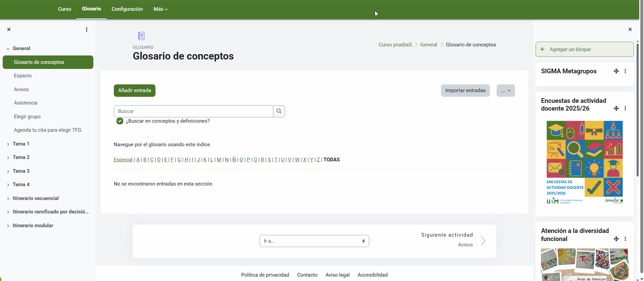Click the Añadir entrada button
Viewport: 644px width, 281px height.
tap(134, 91)
